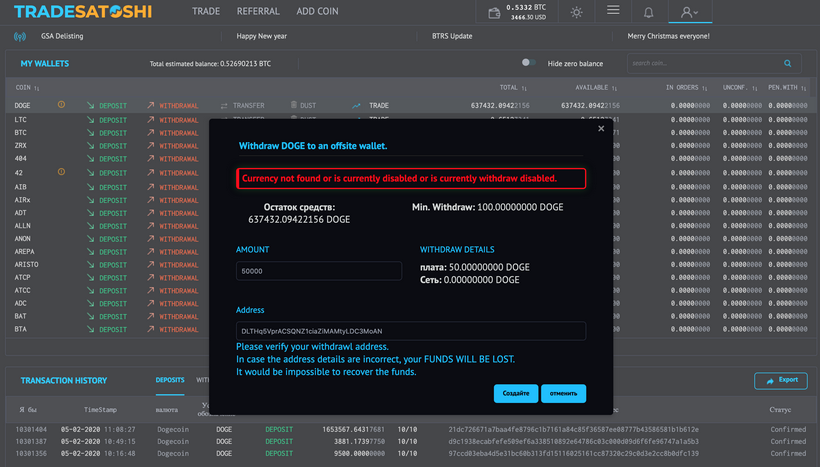Screen dimensions: 820x467
Task: Select transaction row 10301404
Action: pos(410,429)
